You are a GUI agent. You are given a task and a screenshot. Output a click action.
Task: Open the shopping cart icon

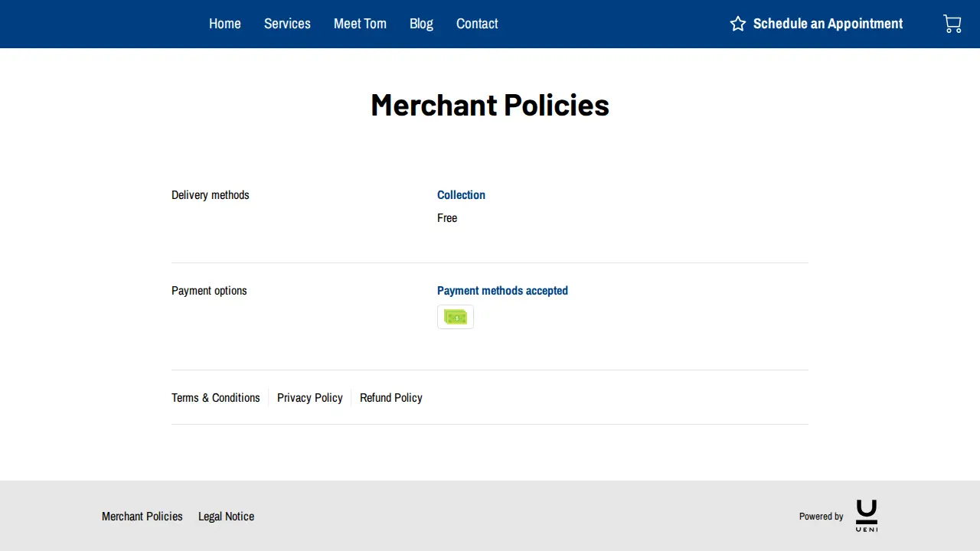point(952,24)
